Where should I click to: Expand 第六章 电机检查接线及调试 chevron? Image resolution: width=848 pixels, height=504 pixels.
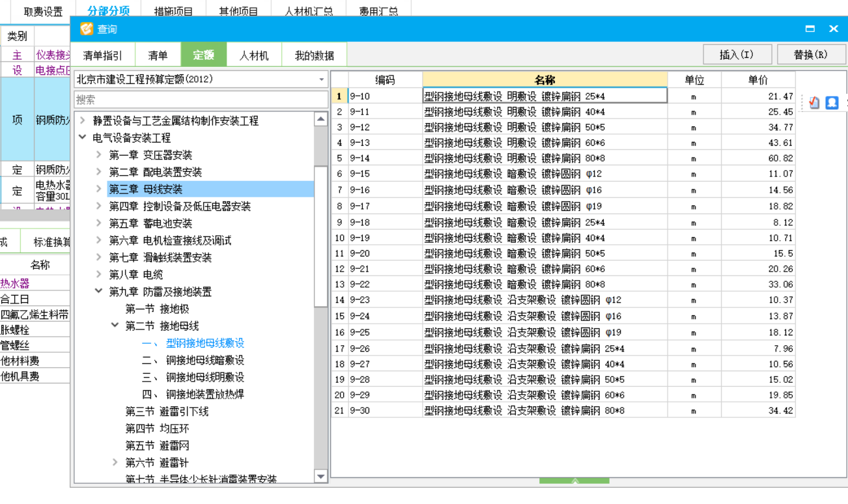[99, 240]
